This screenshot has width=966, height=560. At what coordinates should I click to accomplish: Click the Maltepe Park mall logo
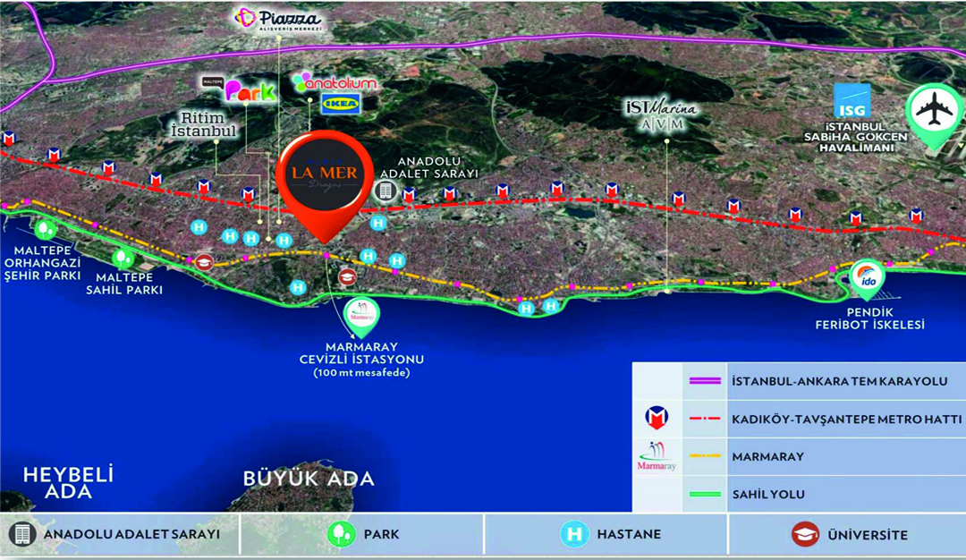[237, 89]
